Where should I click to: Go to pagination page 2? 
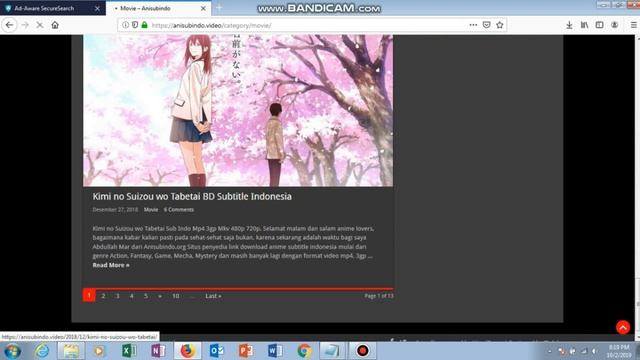tap(103, 296)
